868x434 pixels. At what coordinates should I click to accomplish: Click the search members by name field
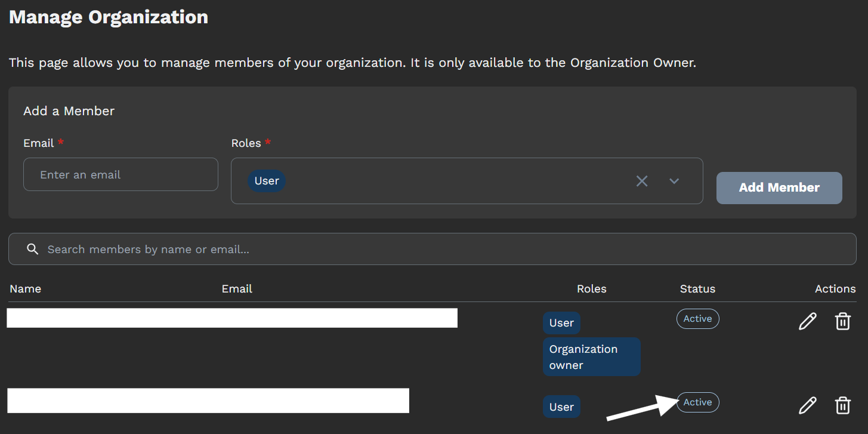(x=433, y=249)
